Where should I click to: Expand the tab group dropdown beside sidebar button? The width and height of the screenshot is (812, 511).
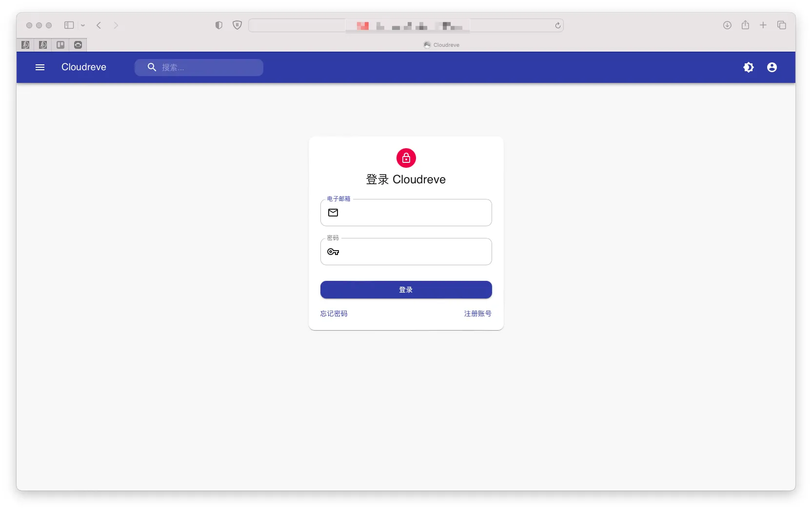point(83,25)
